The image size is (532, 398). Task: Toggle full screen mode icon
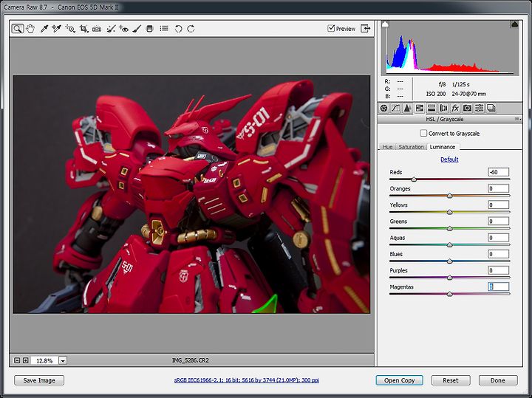366,29
